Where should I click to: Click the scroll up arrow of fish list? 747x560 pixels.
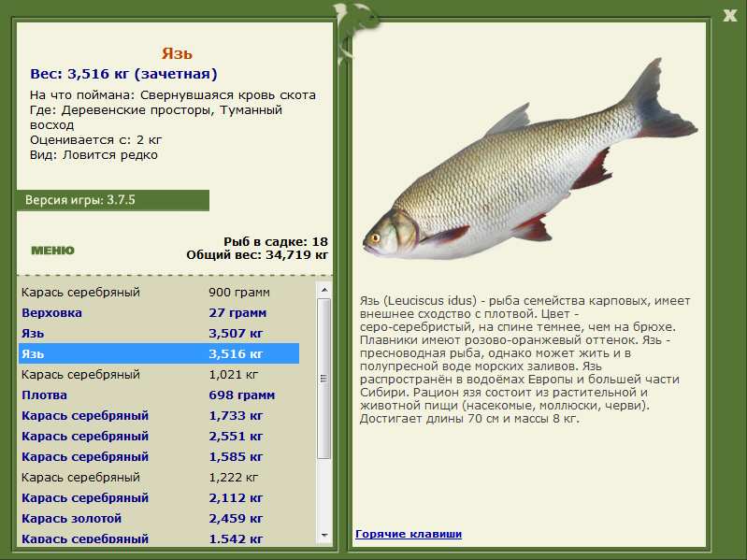(324, 290)
